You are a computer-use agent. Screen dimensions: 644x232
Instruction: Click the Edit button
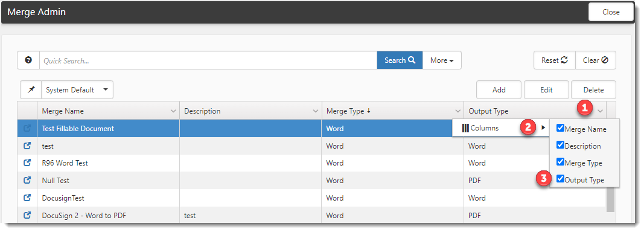coord(546,89)
